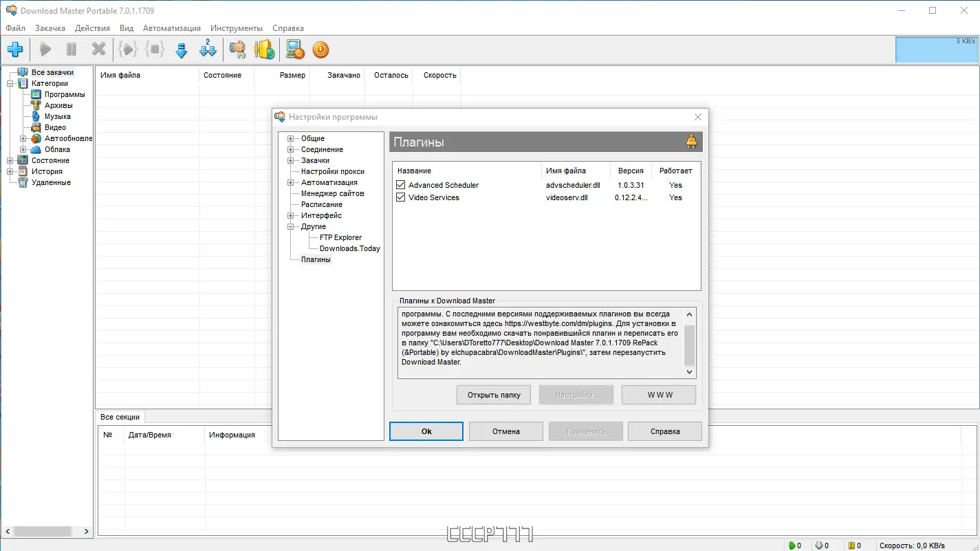Viewport: 980px width, 551px height.
Task: Uncheck the Video Services plugin
Action: coord(401,197)
